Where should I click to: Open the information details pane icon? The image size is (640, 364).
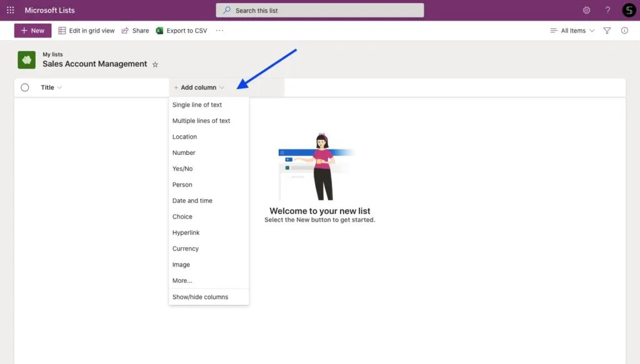(x=624, y=31)
